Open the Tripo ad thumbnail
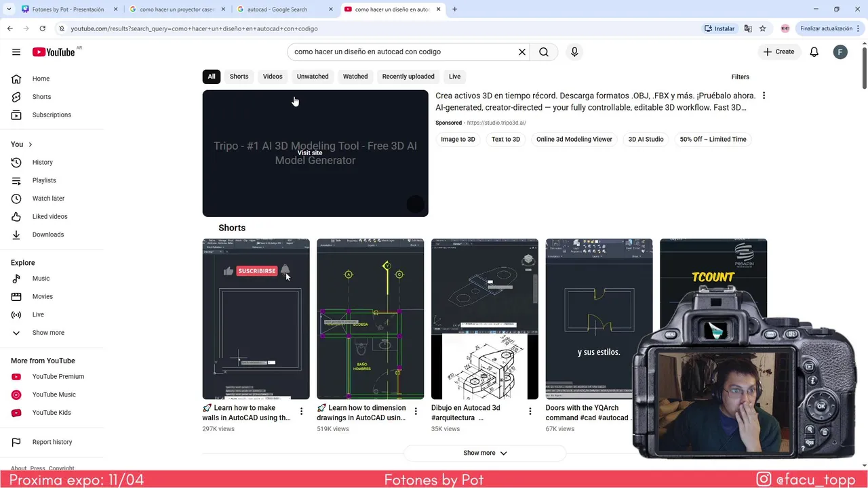The image size is (868, 488). pyautogui.click(x=315, y=153)
